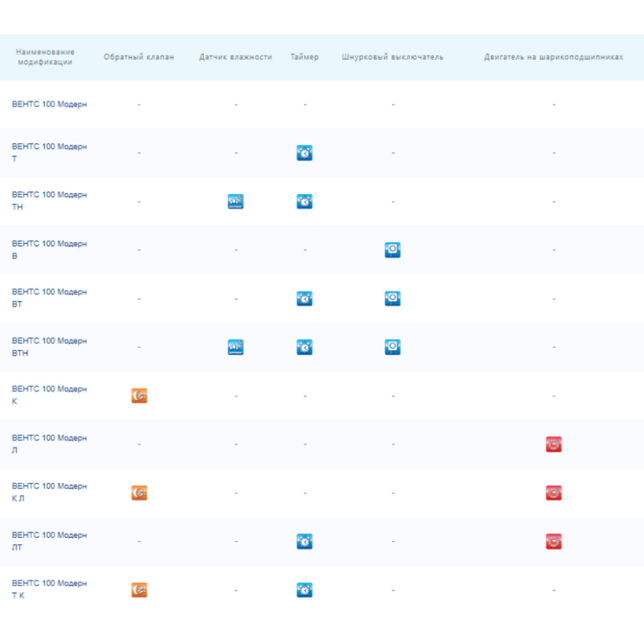Open ВЕНТС 100 Модерн Т К link

50,589
